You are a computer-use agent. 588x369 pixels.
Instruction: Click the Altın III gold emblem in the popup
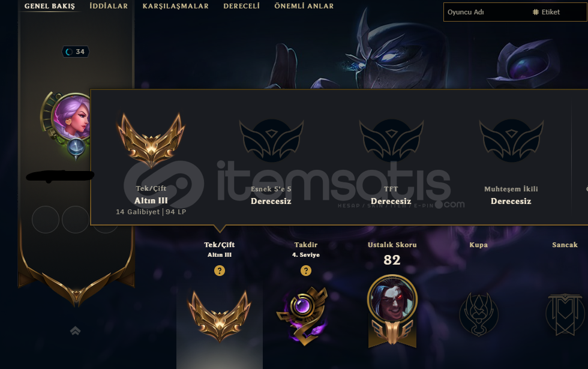click(x=151, y=139)
